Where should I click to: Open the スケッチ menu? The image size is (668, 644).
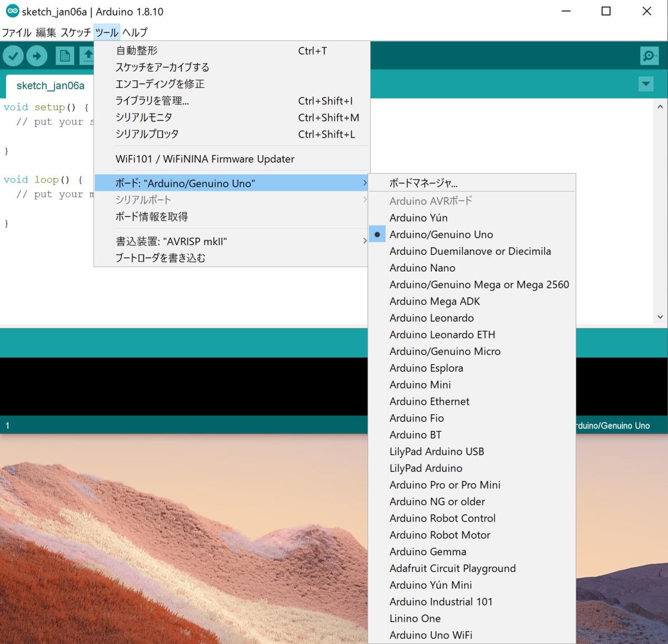[76, 32]
